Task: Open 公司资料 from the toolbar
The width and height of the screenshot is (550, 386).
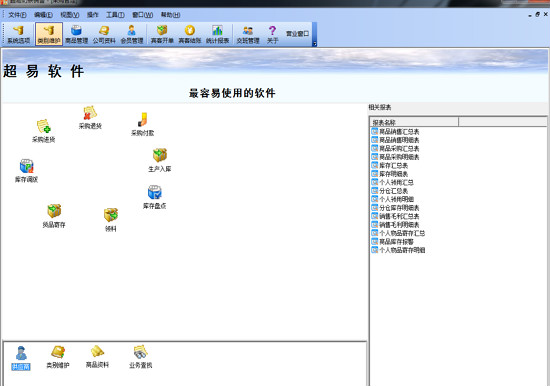Action: [x=104, y=34]
